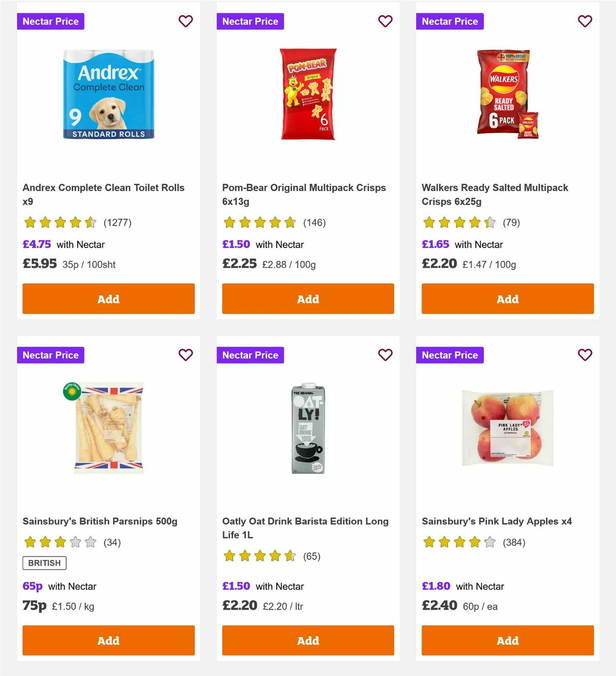Select the Nectar Price badge on Oatly drink

tap(250, 354)
